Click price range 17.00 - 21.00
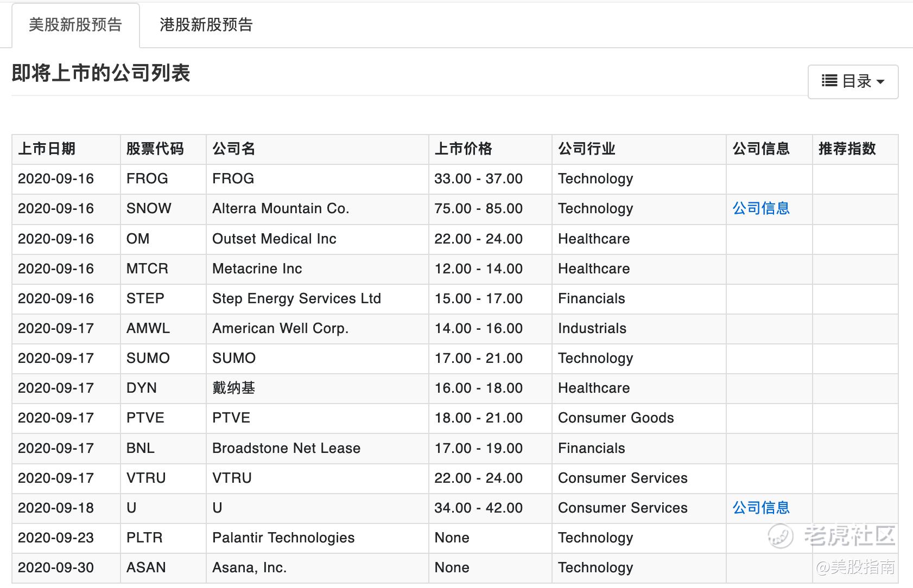The height and width of the screenshot is (588, 913). (479, 358)
